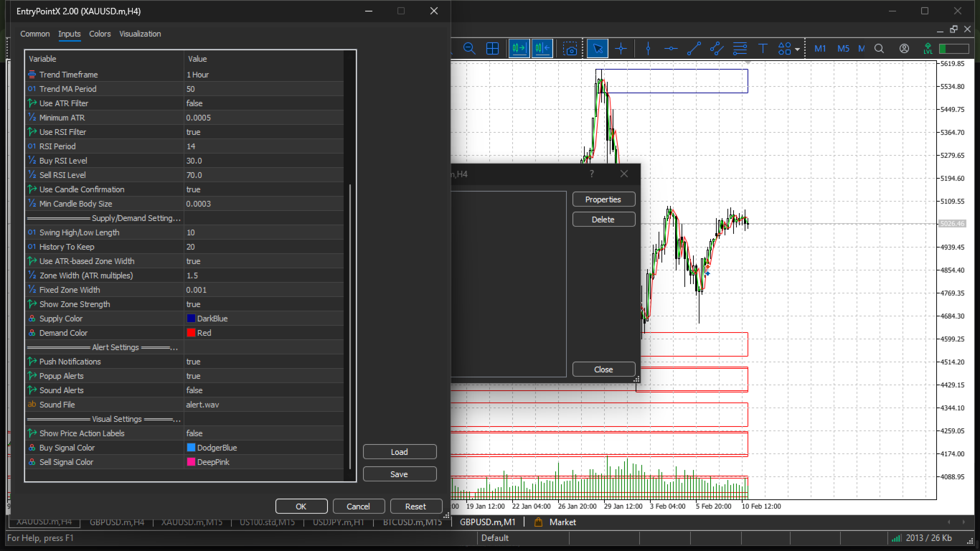Click the green connection bar indicator
Image resolution: width=980 pixels, height=551 pixels.
click(953, 48)
